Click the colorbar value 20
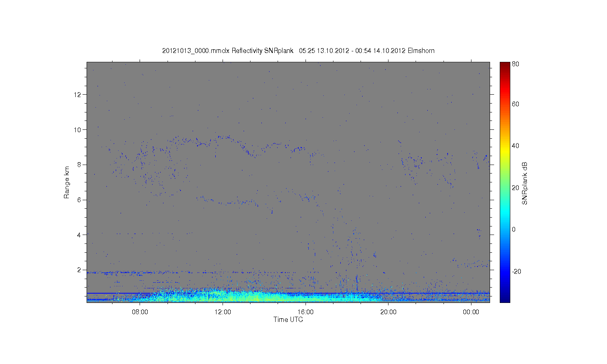607x364 pixels. point(516,188)
